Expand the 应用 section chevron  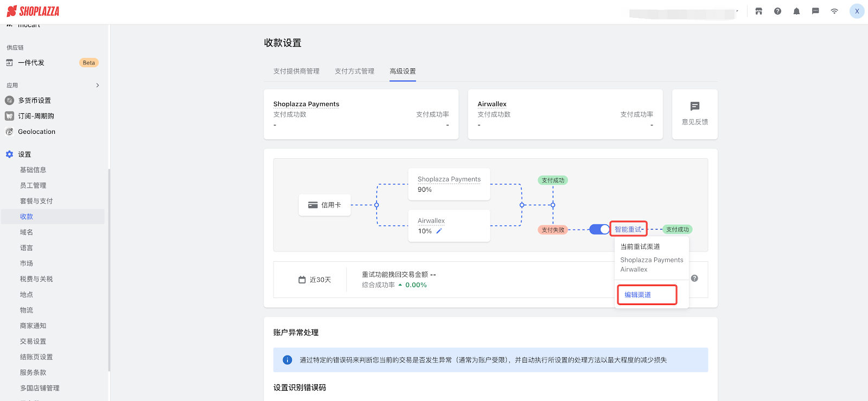pos(98,85)
